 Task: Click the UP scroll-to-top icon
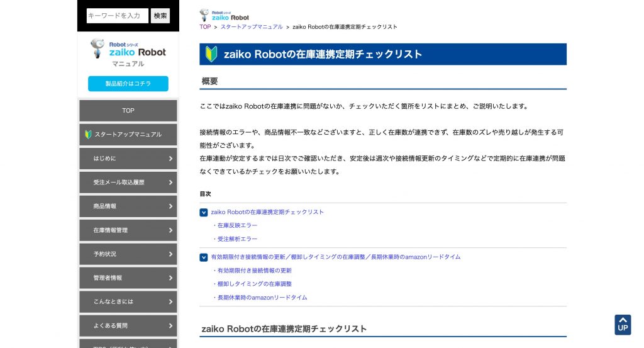(x=623, y=325)
